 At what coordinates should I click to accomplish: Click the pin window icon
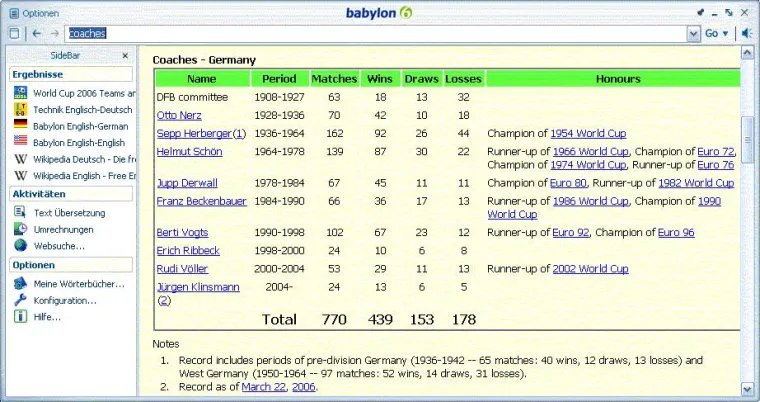(x=700, y=13)
